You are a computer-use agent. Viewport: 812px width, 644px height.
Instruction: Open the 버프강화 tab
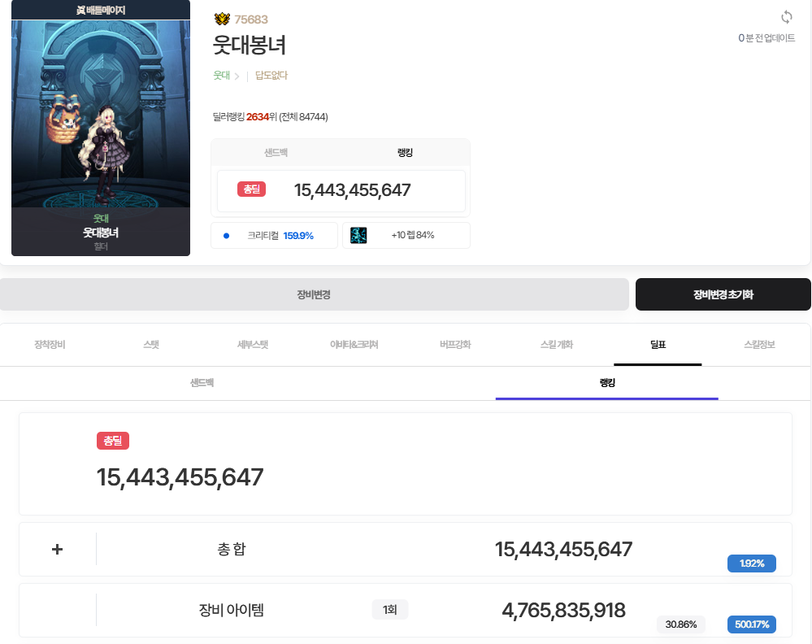point(455,345)
